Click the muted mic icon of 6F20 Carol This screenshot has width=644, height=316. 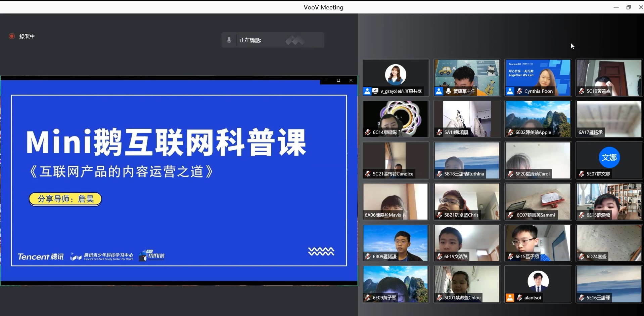(x=510, y=174)
